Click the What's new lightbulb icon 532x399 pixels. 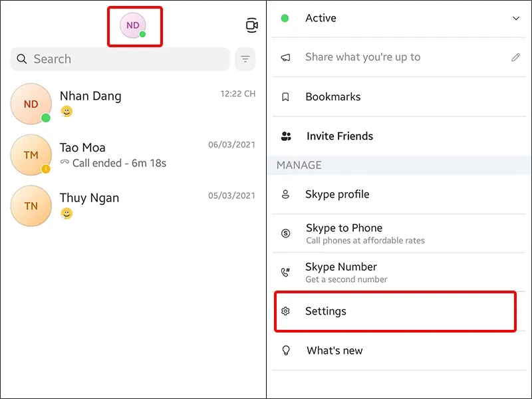click(x=286, y=350)
